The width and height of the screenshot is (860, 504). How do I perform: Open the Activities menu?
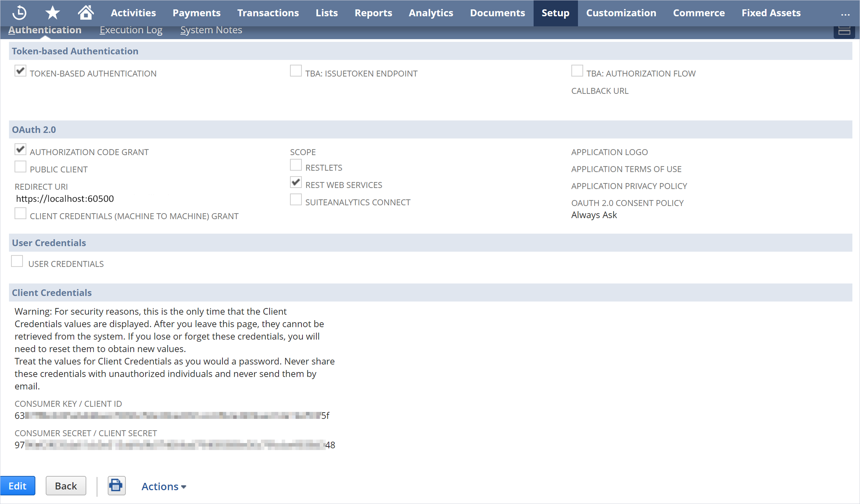pos(133,13)
